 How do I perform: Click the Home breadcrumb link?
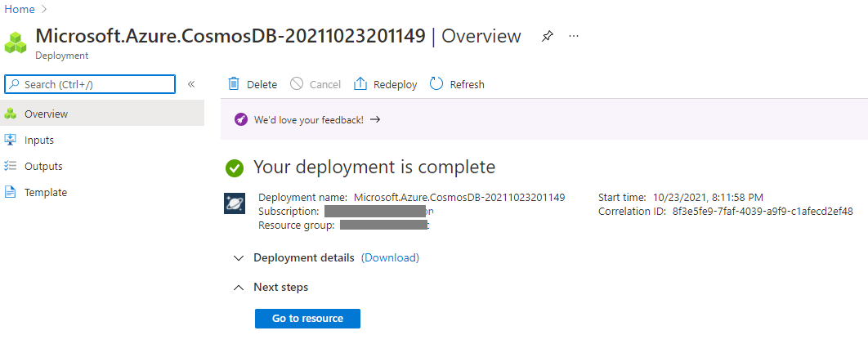(x=20, y=10)
